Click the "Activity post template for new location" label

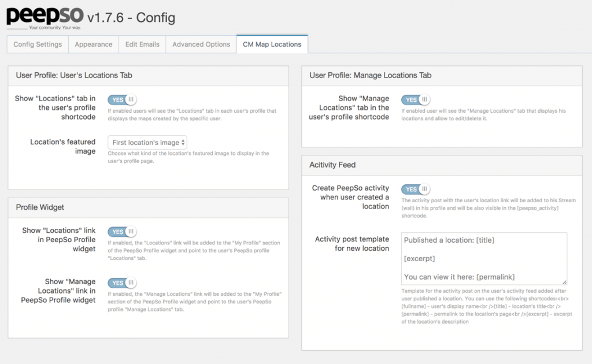click(351, 244)
